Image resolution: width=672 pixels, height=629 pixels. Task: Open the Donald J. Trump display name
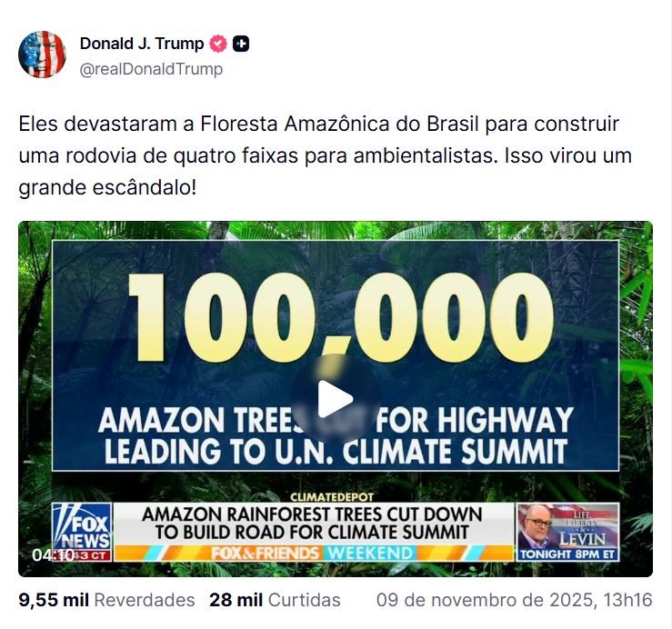pos(141,44)
